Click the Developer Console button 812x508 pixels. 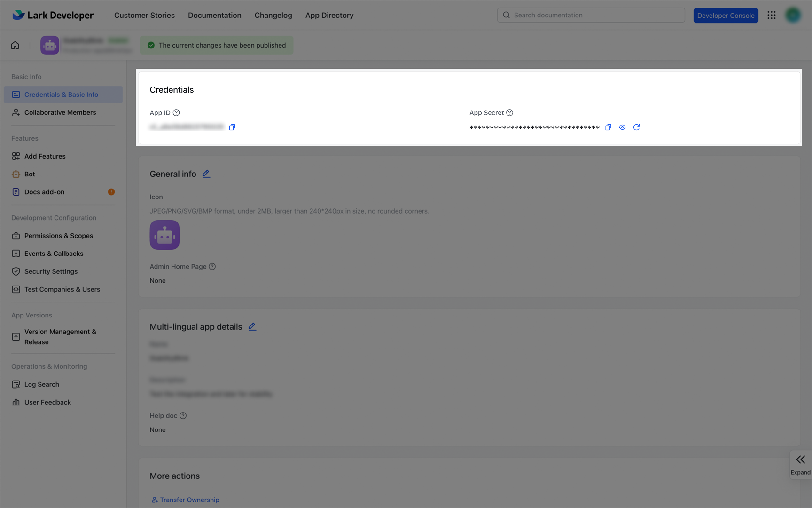[x=726, y=16]
